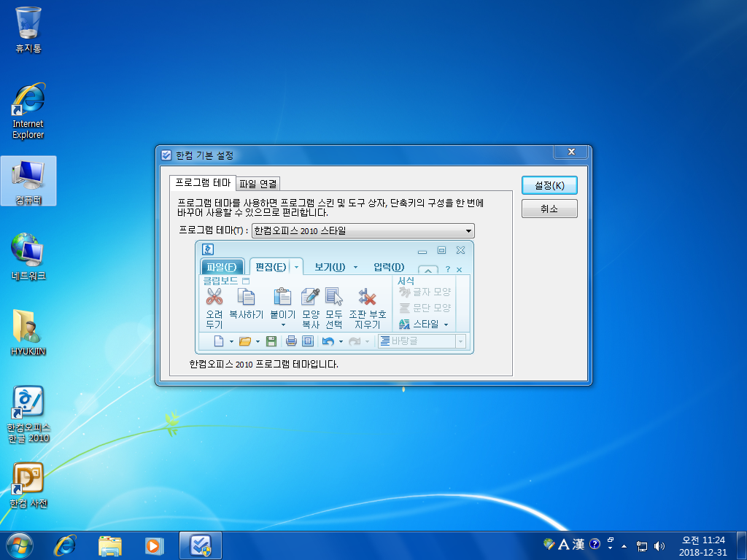Click the help question mark in preview
The image size is (747, 560).
447,270
